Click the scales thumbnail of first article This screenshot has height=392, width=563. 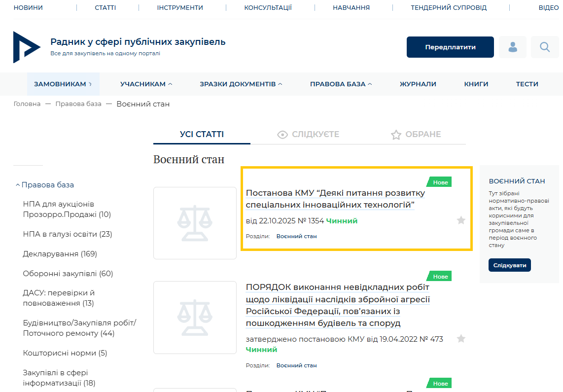195,223
